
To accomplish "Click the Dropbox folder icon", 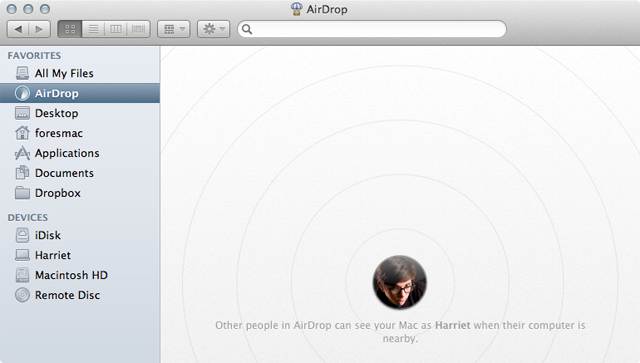I will click(22, 193).
